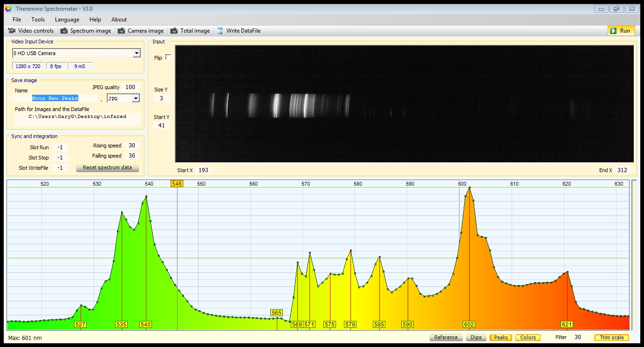Click the Theremino app icon in title bar
Image resolution: width=644 pixels, height=347 pixels.
click(8, 9)
